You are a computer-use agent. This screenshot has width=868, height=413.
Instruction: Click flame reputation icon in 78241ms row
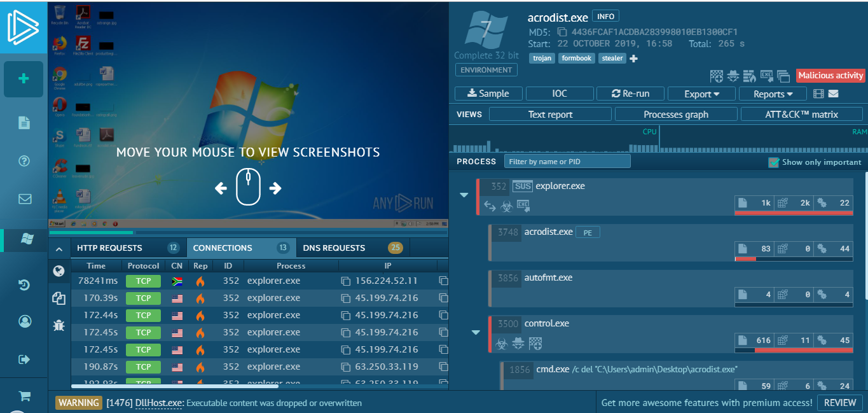(200, 281)
